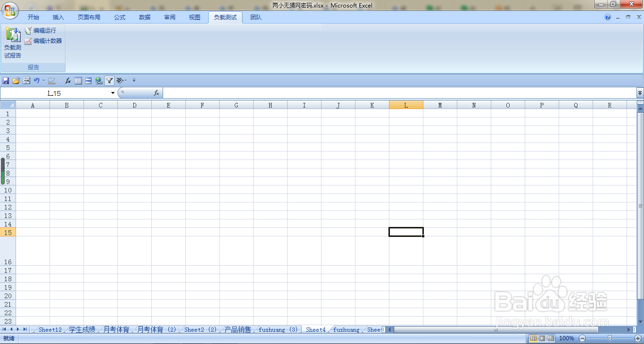Switch to the 团队 ribbon tab
The width and height of the screenshot is (644, 344).
point(256,17)
